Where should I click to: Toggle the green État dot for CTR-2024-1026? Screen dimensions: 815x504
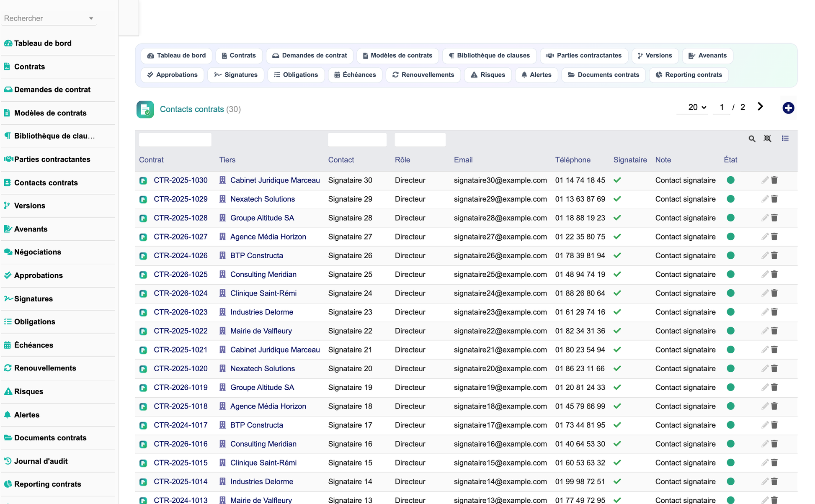tap(730, 255)
